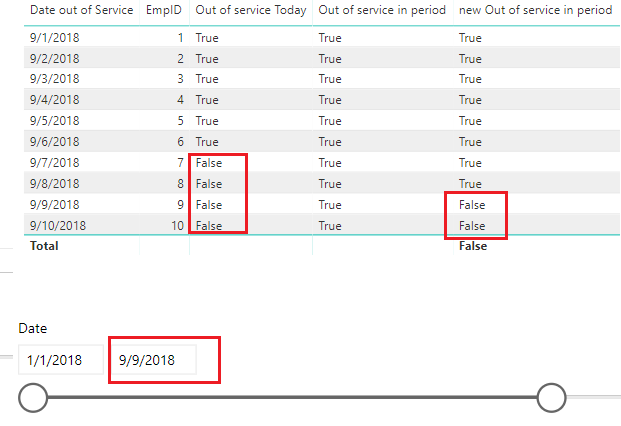Edit the start date field 1/1/2018

[61, 360]
